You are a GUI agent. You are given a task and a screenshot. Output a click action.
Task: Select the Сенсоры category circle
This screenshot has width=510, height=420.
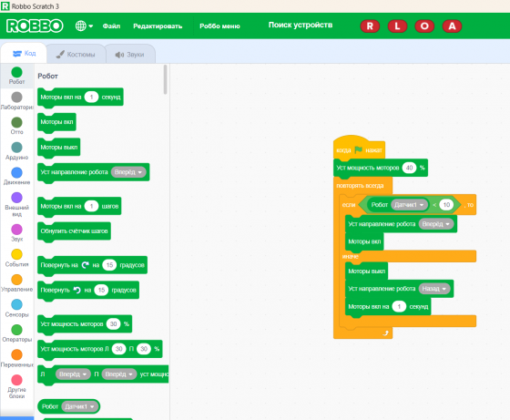point(16,304)
